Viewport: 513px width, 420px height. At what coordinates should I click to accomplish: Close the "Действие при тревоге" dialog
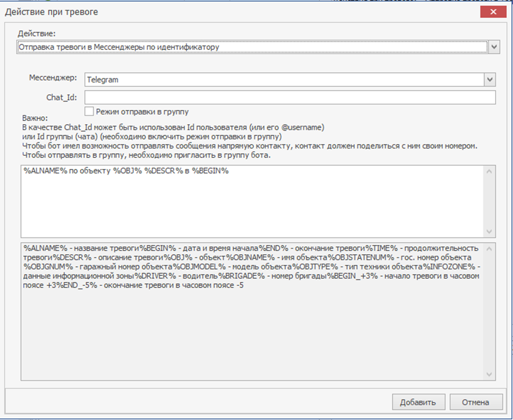493,12
